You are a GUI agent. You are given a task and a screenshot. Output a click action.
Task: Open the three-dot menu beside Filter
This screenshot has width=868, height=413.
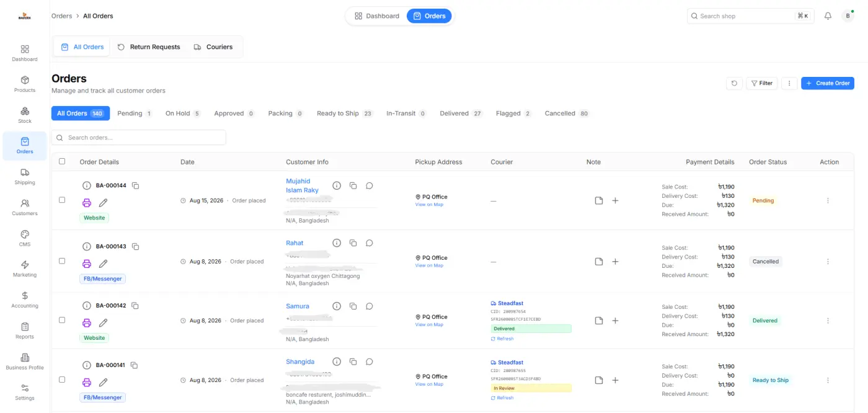pos(789,83)
